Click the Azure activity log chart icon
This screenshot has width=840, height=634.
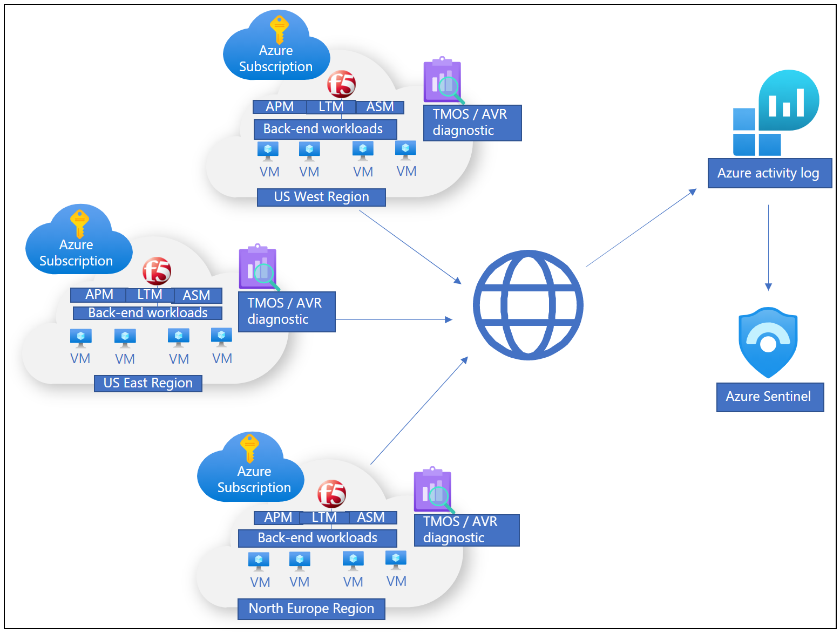pyautogui.click(x=776, y=113)
